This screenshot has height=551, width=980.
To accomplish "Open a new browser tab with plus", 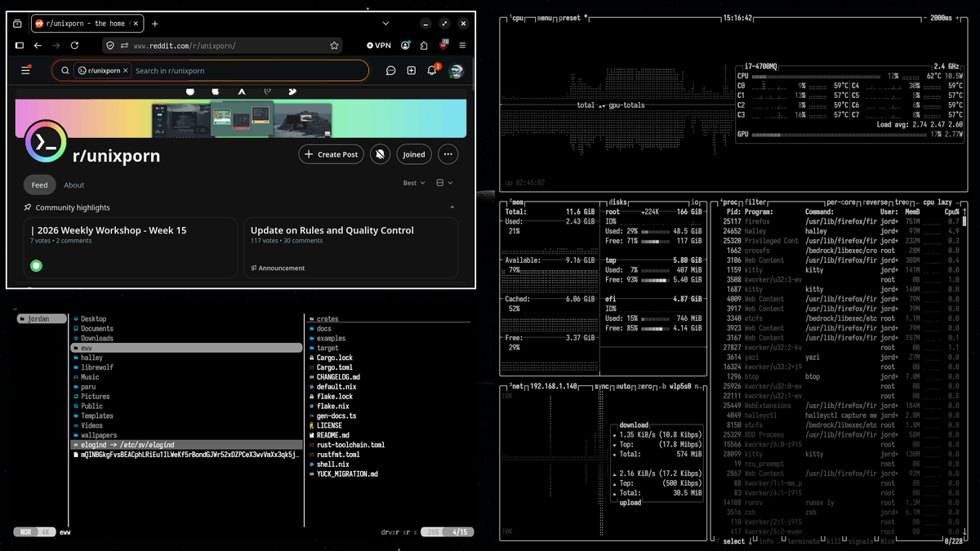I will 155,24.
